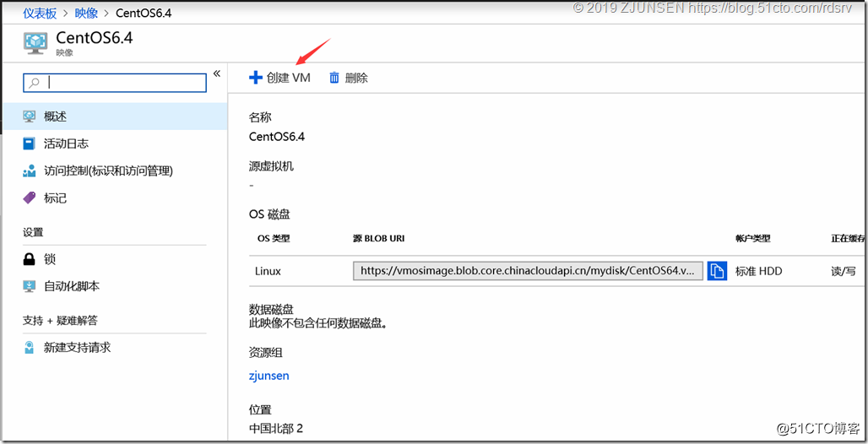Click the 读/写 caching cell
This screenshot has height=444, width=868.
click(x=843, y=271)
